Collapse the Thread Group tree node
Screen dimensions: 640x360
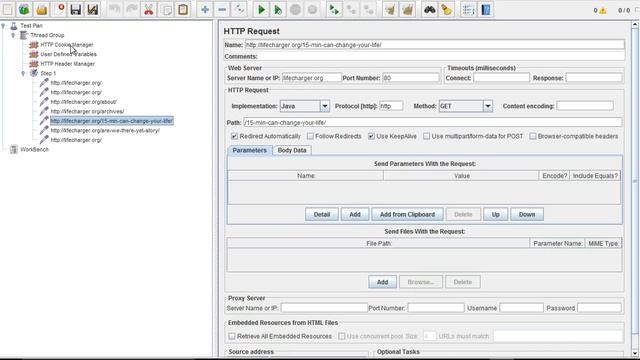(13, 35)
